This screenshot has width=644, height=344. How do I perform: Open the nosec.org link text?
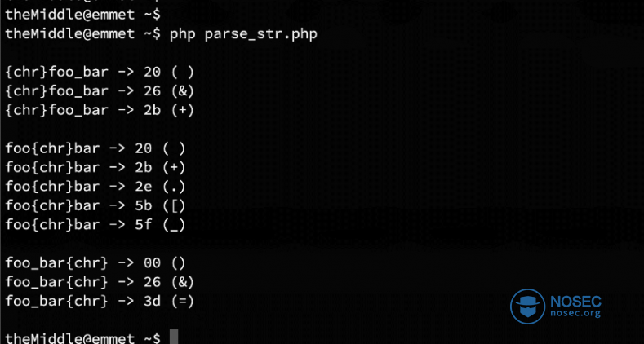click(575, 314)
